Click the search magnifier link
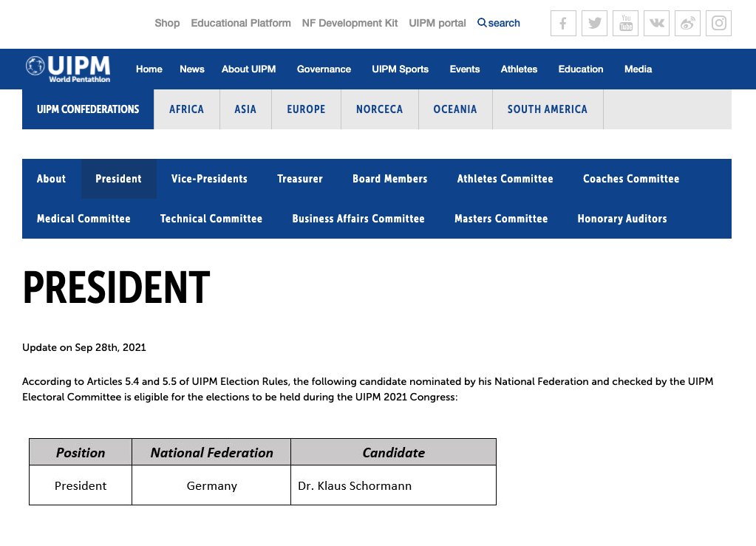 tap(499, 23)
